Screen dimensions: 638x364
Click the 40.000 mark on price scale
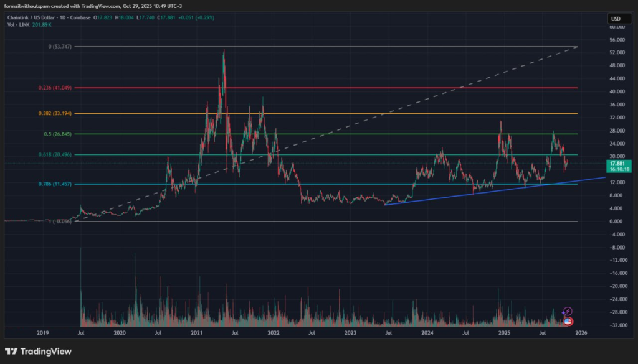point(616,91)
